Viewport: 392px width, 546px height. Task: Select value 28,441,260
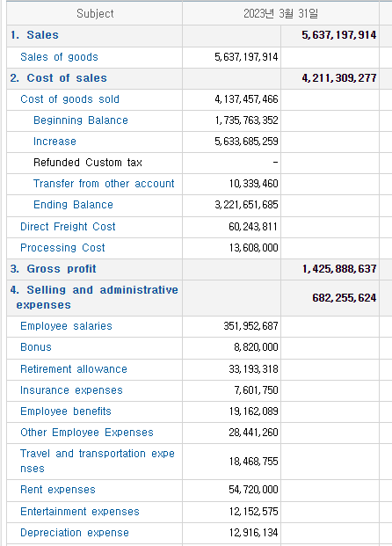click(x=253, y=433)
